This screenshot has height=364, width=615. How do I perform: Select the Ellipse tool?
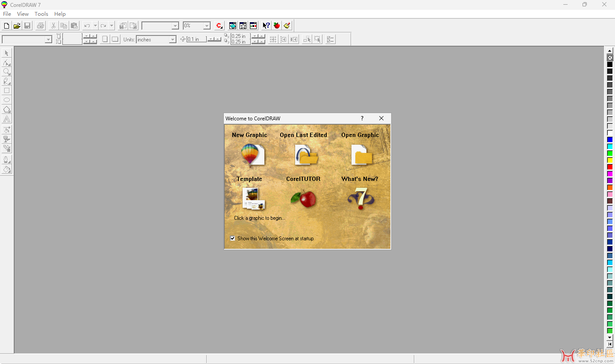7,100
